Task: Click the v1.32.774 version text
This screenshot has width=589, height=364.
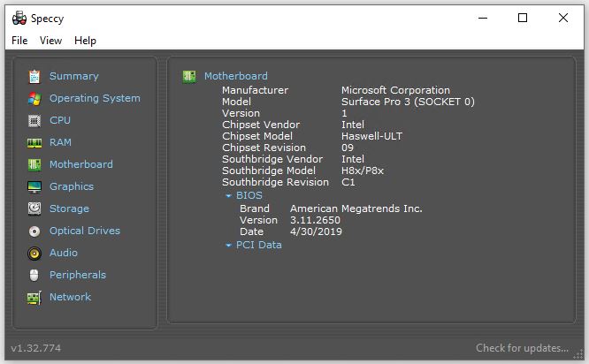Action: 36,348
